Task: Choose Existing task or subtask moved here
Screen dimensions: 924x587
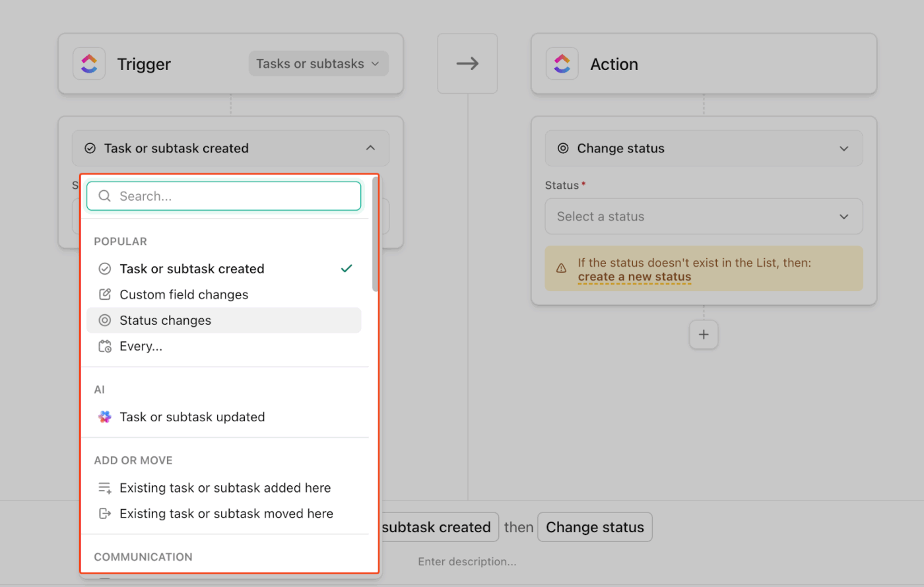Action: (226, 513)
